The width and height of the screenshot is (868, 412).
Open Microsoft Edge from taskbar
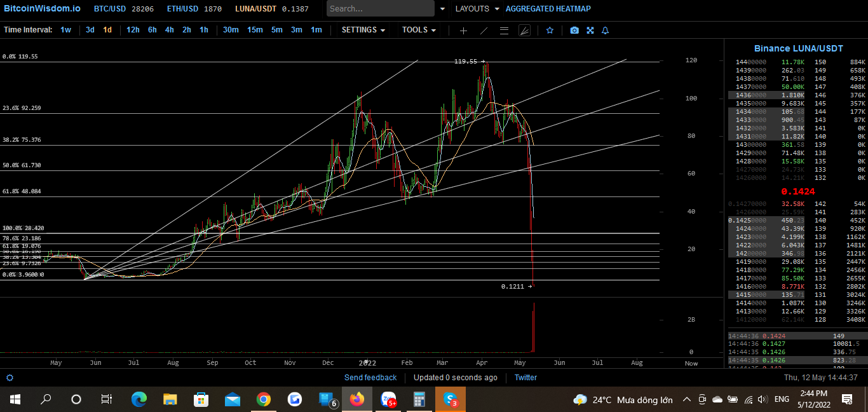[139, 399]
